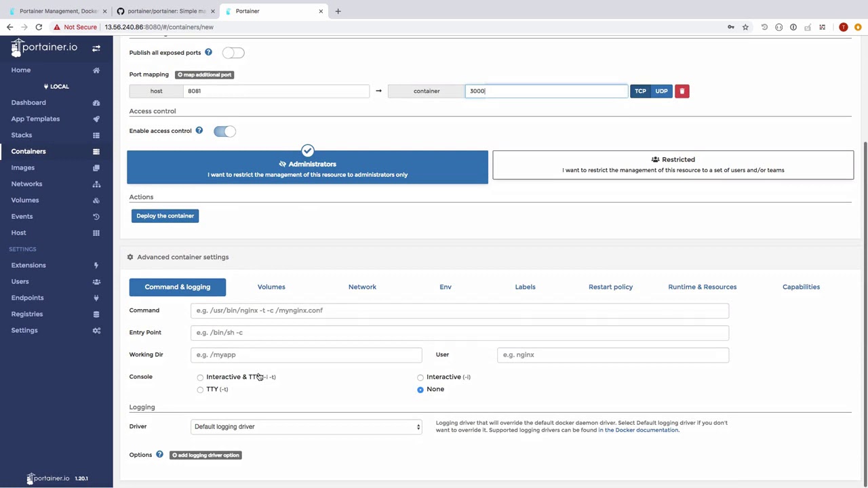Toggle the Enable access control switch
This screenshot has width=868, height=488.
pyautogui.click(x=224, y=131)
